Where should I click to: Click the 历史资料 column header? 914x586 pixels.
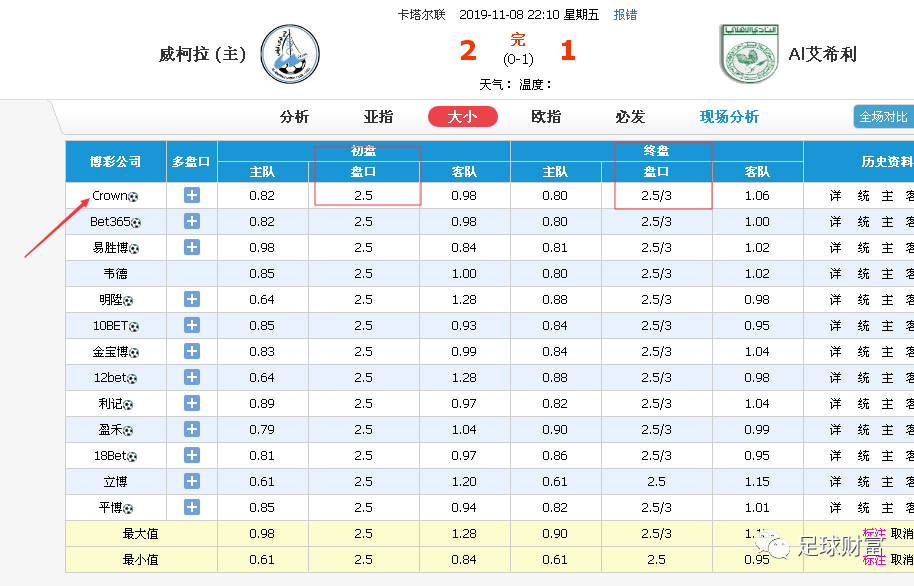point(887,162)
